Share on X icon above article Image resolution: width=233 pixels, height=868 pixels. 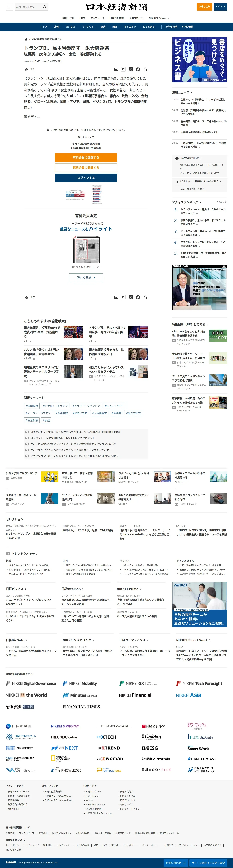[131, 69]
